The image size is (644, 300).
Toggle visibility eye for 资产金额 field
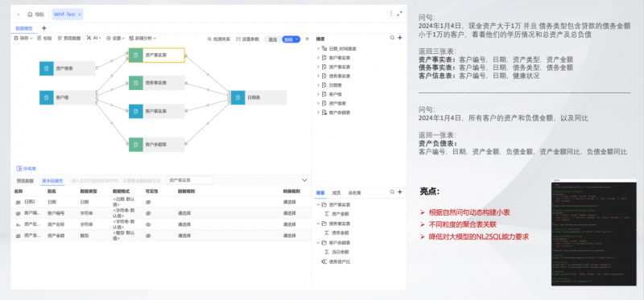click(148, 236)
